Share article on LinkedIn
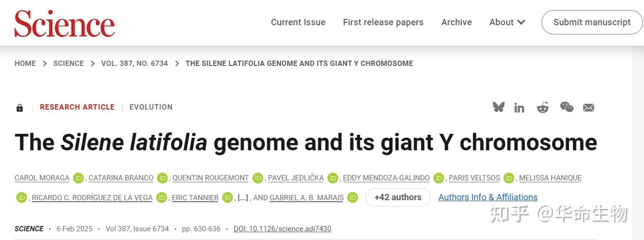Image resolution: width=644 pixels, height=240 pixels. [x=519, y=108]
